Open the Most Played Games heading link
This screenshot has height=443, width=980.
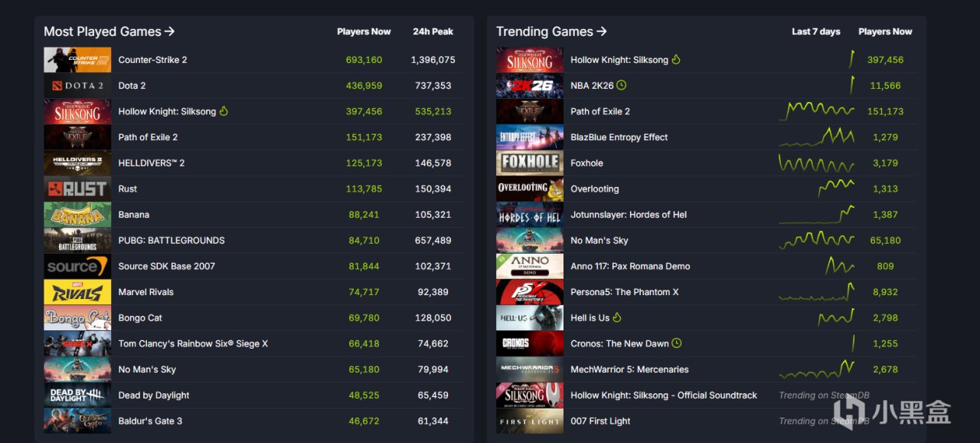click(109, 31)
